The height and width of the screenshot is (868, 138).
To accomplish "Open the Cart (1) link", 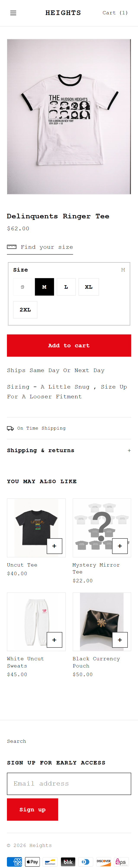I will click(115, 13).
